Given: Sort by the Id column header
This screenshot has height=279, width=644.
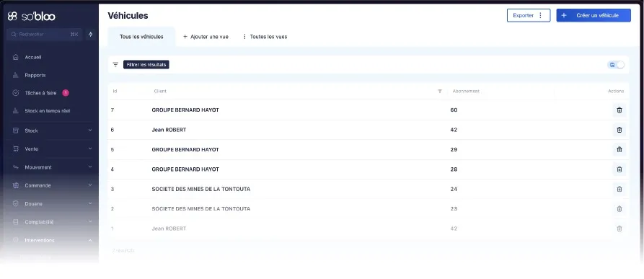Looking at the screenshot, I should click(x=115, y=91).
